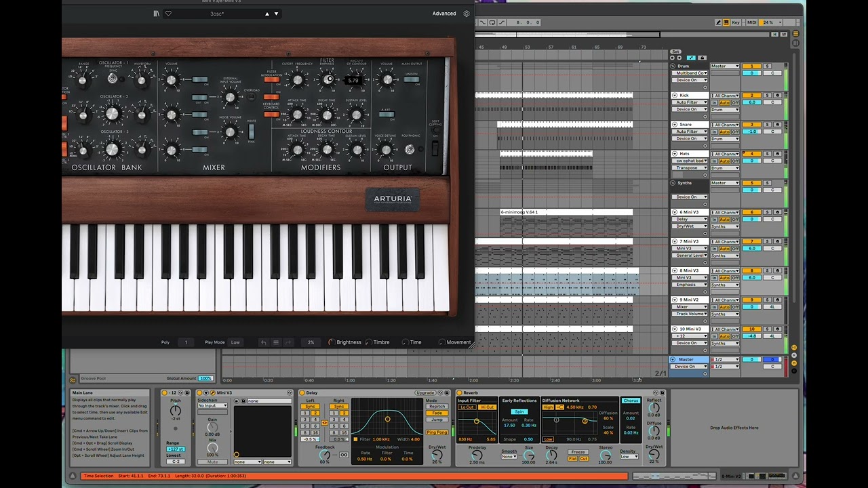This screenshot has width=868, height=488.
Task: Select the Time macro
Action: click(412, 342)
